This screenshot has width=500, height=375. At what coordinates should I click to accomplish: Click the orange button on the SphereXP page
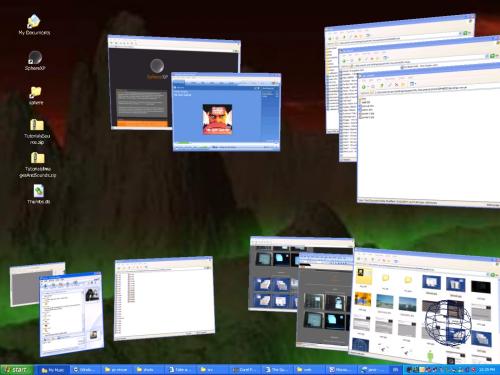tap(142, 123)
